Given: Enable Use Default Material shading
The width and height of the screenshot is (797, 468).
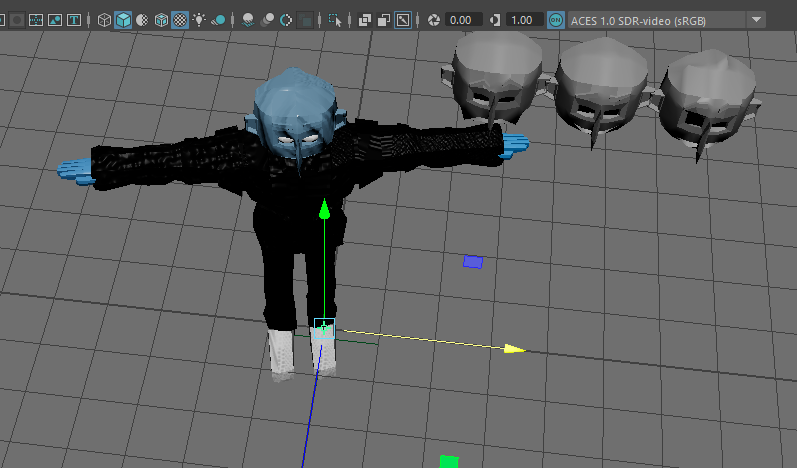Looking at the screenshot, I should coord(142,20).
